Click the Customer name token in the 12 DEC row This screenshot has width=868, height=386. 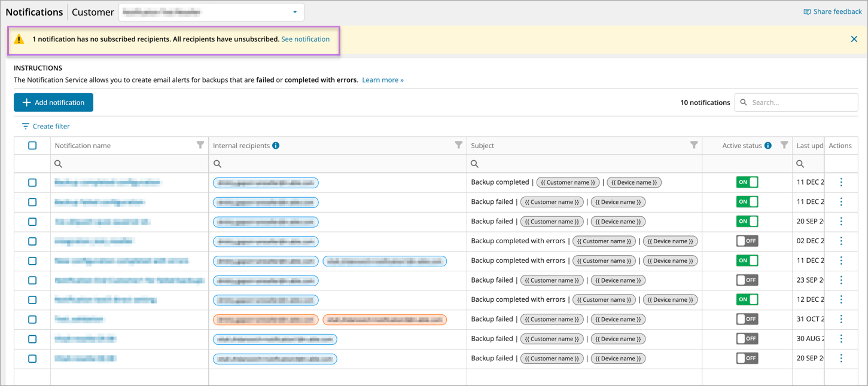604,300
